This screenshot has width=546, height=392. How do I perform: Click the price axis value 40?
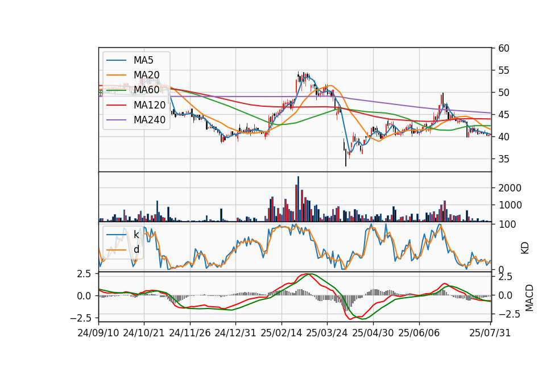[503, 137]
